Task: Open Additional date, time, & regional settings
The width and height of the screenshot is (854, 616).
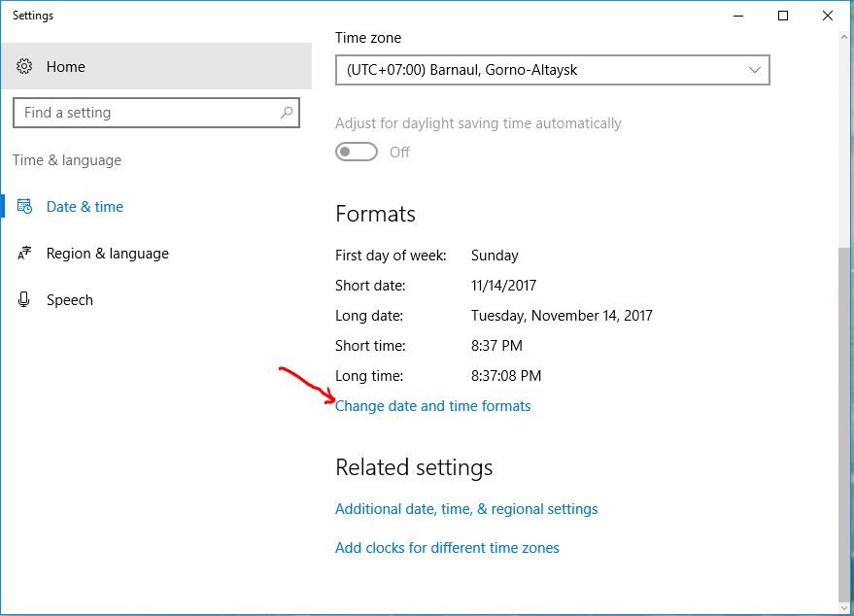Action: tap(466, 509)
